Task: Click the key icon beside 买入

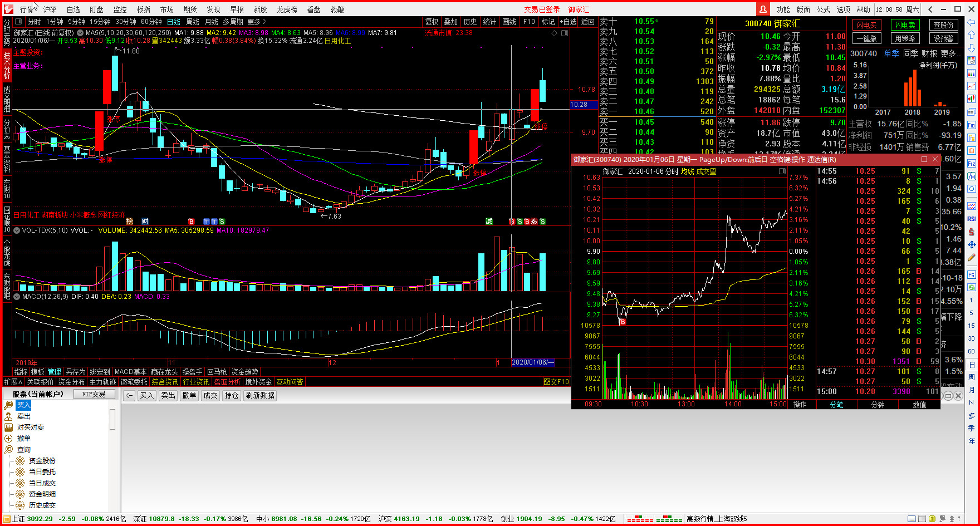Action: click(x=8, y=405)
